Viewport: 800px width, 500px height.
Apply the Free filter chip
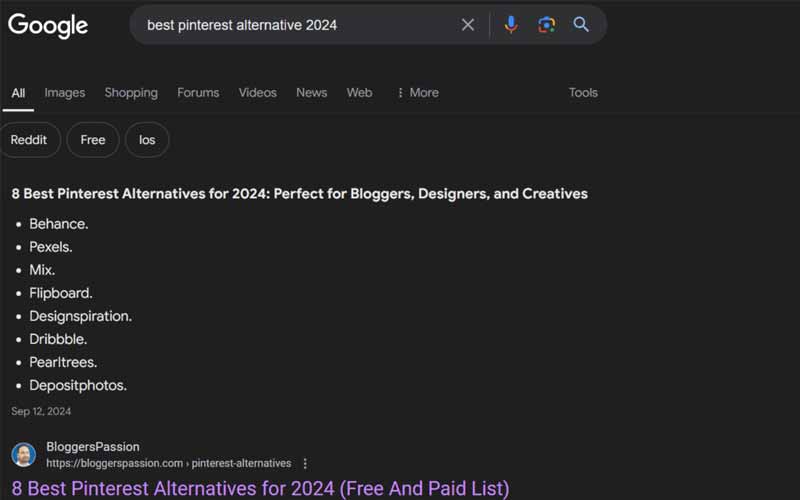[x=93, y=140]
